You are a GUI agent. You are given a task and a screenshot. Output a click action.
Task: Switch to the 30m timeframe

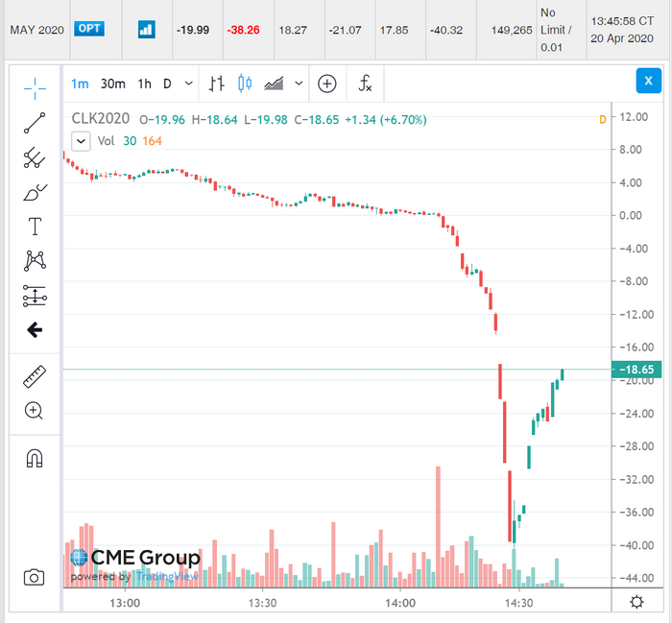[x=112, y=84]
